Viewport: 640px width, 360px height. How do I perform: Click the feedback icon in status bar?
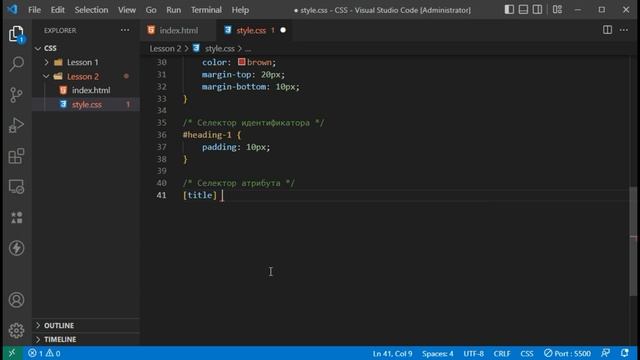click(606, 353)
